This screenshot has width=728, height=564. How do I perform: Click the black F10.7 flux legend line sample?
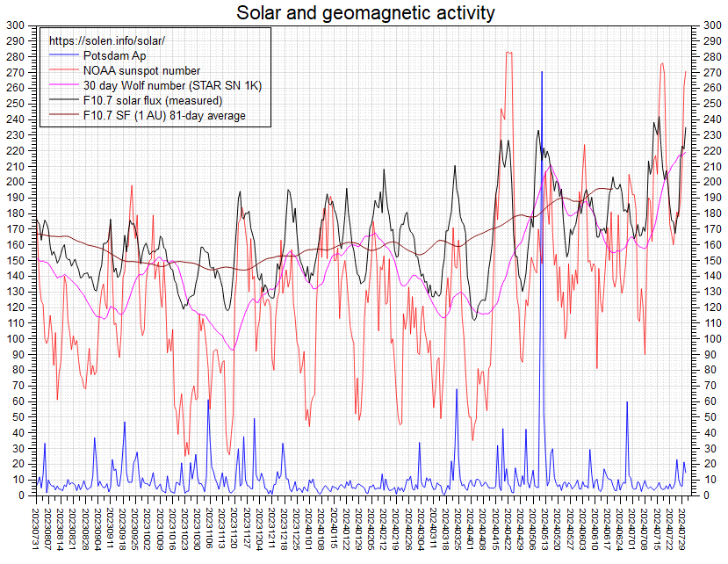click(64, 100)
